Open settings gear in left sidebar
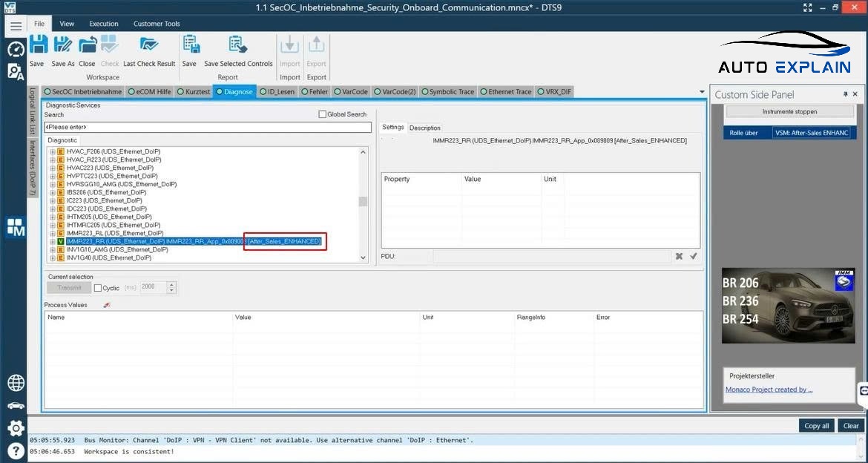Image resolution: width=868 pixels, height=463 pixels. [16, 428]
